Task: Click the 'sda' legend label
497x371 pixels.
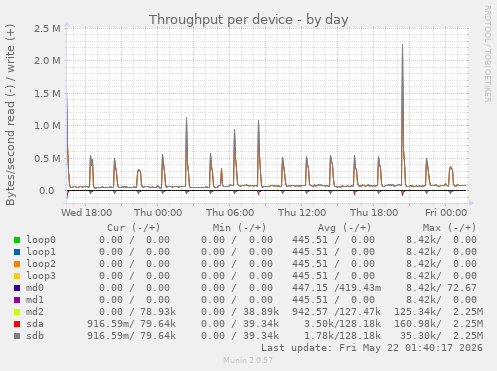Action: pyautogui.click(x=35, y=324)
